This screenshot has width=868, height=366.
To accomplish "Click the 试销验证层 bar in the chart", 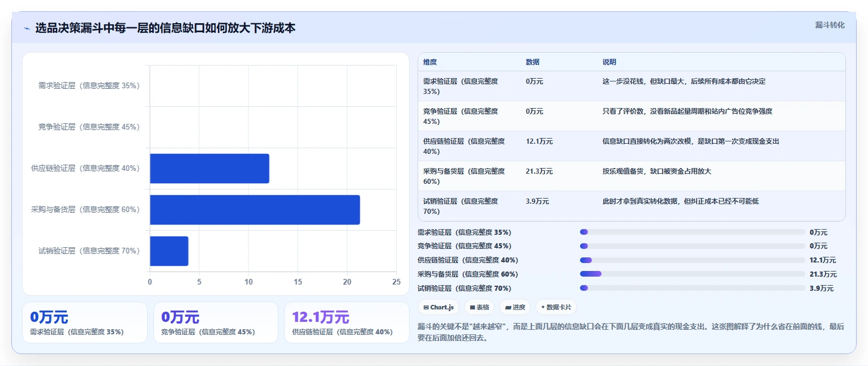I will coord(169,251).
